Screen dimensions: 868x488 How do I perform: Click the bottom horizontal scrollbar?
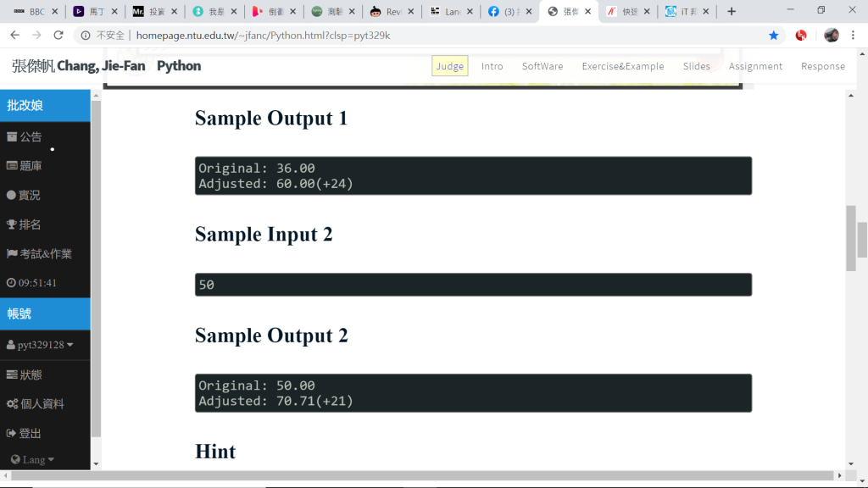point(422,475)
